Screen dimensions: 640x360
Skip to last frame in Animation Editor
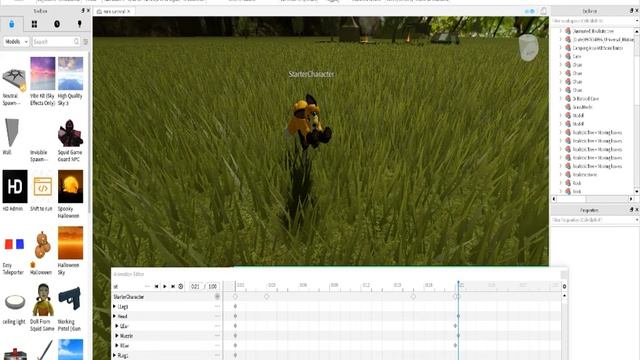(x=173, y=287)
